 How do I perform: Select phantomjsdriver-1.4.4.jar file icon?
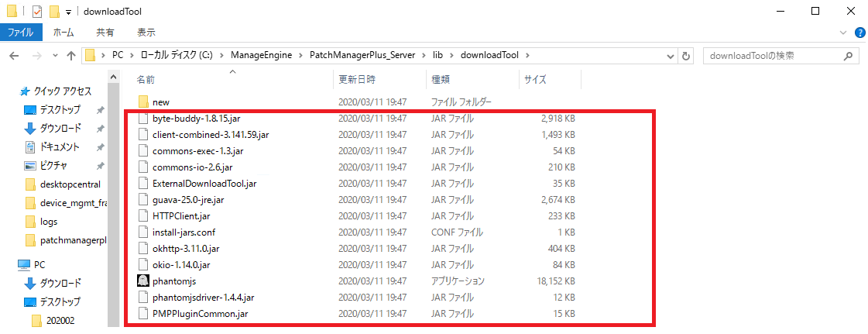143,298
